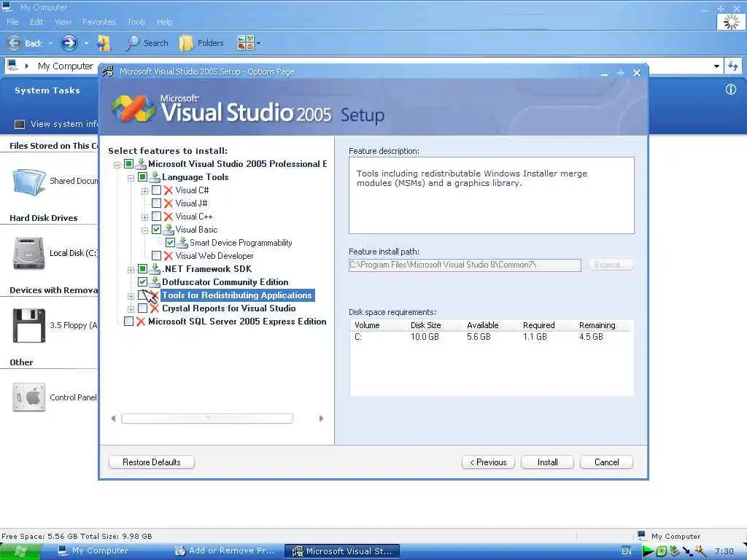This screenshot has width=747, height=560.
Task: Open the Control Panel icon
Action: tap(29, 397)
